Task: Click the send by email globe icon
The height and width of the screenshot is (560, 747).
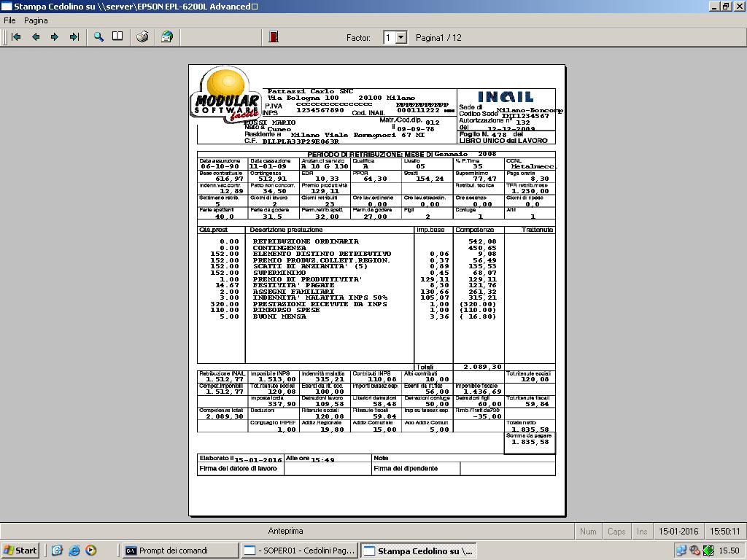Action: click(167, 37)
